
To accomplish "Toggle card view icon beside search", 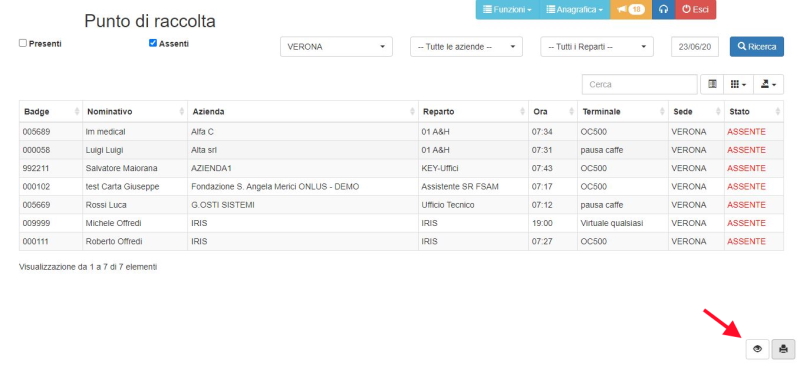I will [712, 84].
